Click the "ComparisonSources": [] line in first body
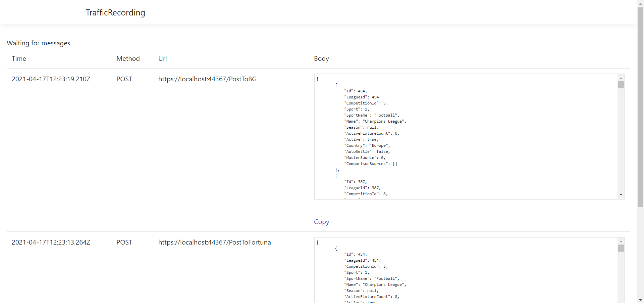644x303 pixels. coord(371,164)
